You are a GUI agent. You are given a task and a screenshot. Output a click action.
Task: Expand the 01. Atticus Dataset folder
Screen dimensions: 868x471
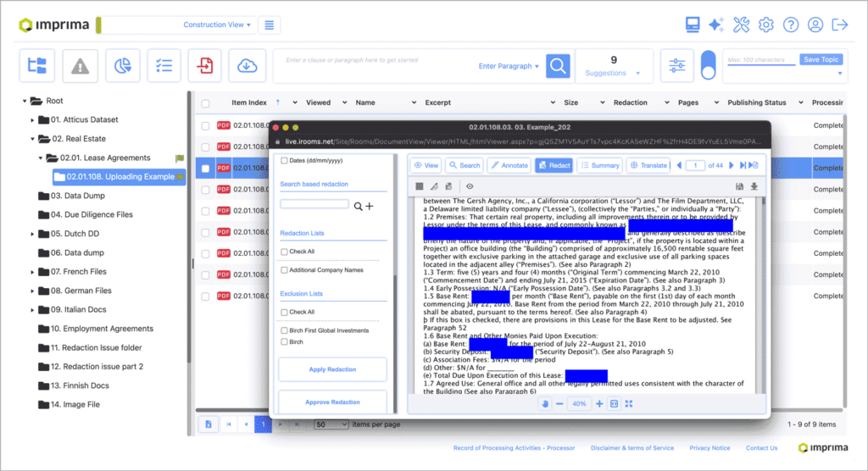point(33,119)
